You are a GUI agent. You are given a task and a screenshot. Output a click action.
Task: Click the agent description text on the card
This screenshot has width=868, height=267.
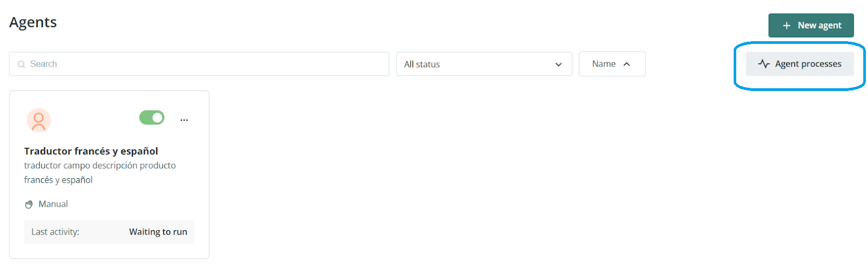pyautogui.click(x=100, y=172)
